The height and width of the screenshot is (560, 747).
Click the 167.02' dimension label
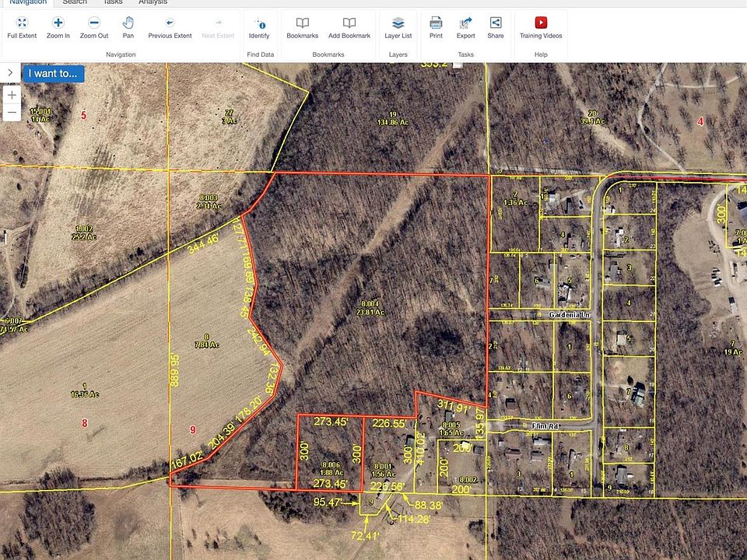click(x=188, y=460)
